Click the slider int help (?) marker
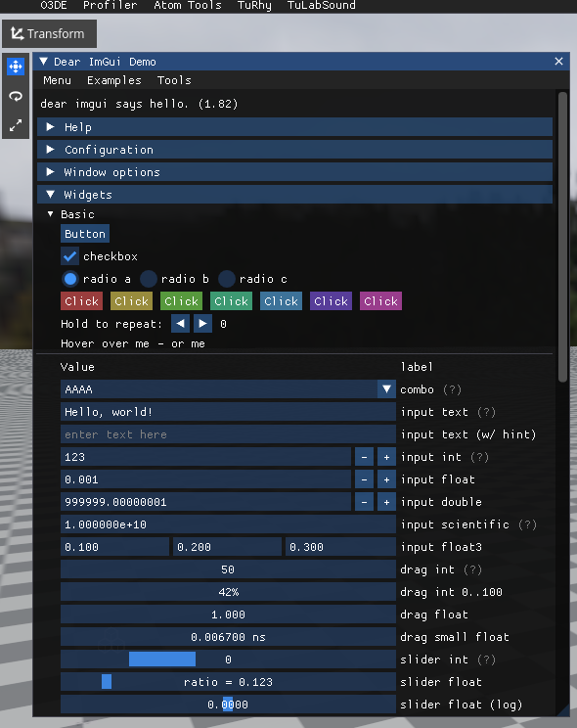577x728 pixels. coord(486,660)
